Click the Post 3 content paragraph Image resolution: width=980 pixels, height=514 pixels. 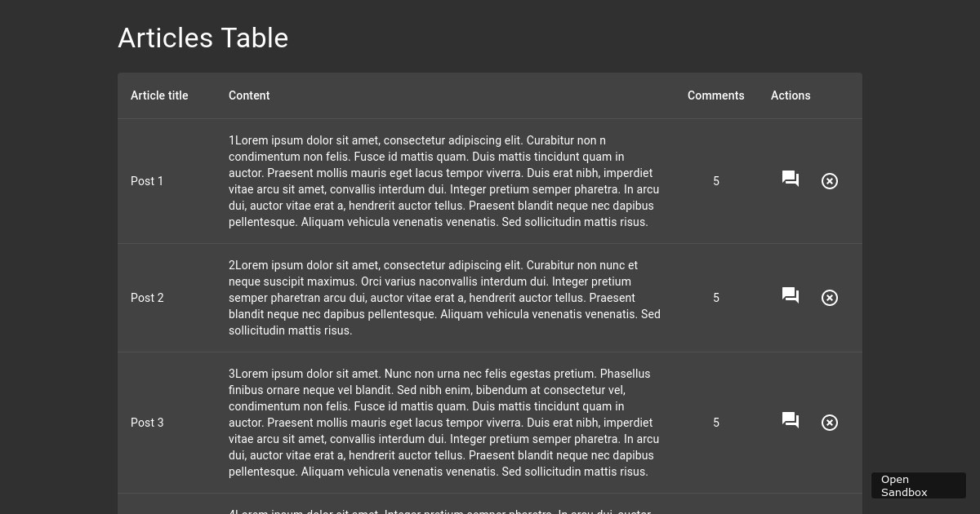coord(444,423)
